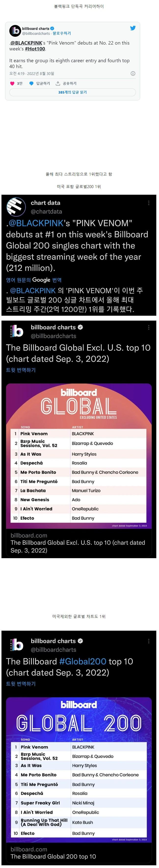
Task: Click billboard charts avatar in first tweet
Action: [15, 31]
